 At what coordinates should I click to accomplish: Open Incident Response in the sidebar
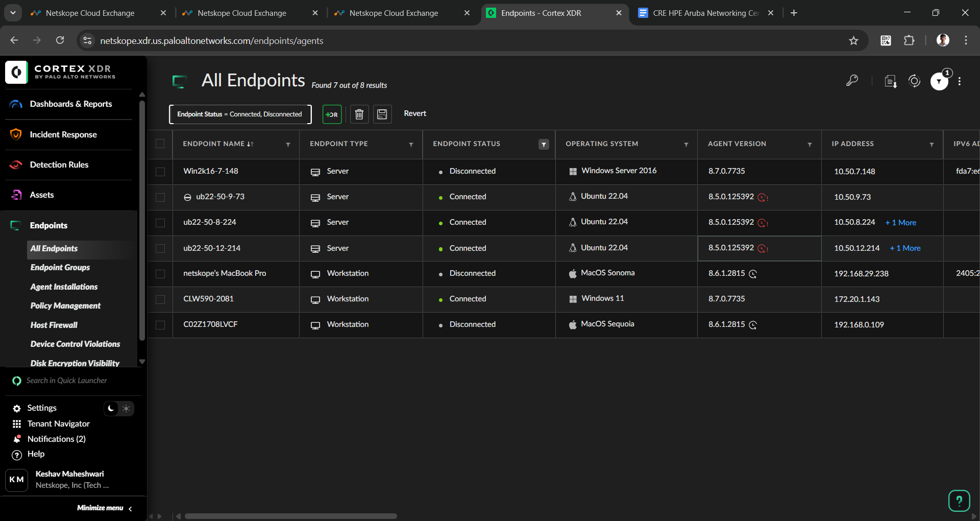pyautogui.click(x=63, y=134)
